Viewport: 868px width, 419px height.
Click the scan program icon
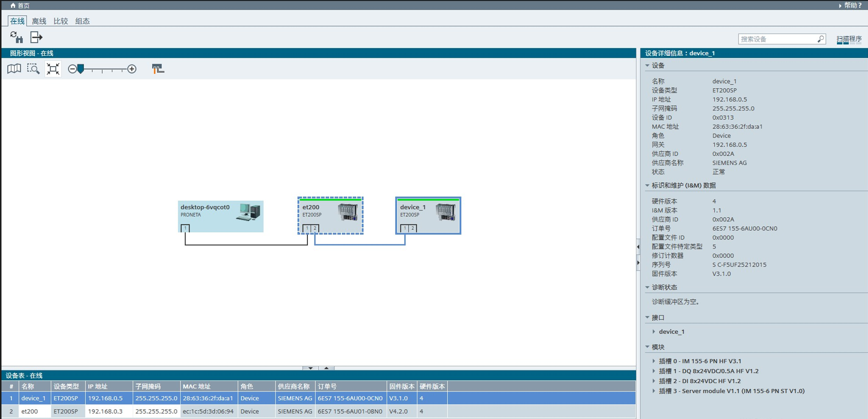849,39
